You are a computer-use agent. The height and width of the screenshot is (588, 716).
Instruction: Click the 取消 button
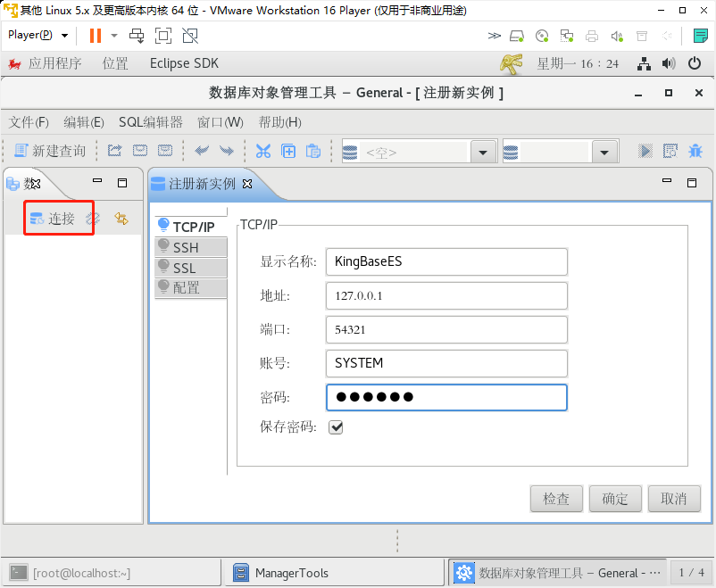[x=674, y=499]
